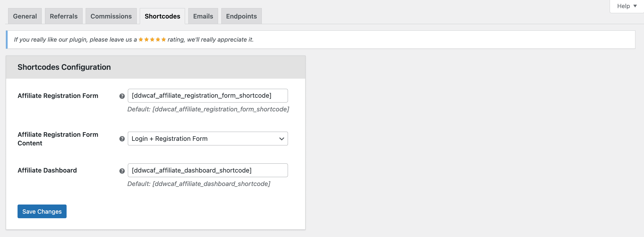This screenshot has width=644, height=237.
Task: Switch to the General tab
Action: click(25, 16)
